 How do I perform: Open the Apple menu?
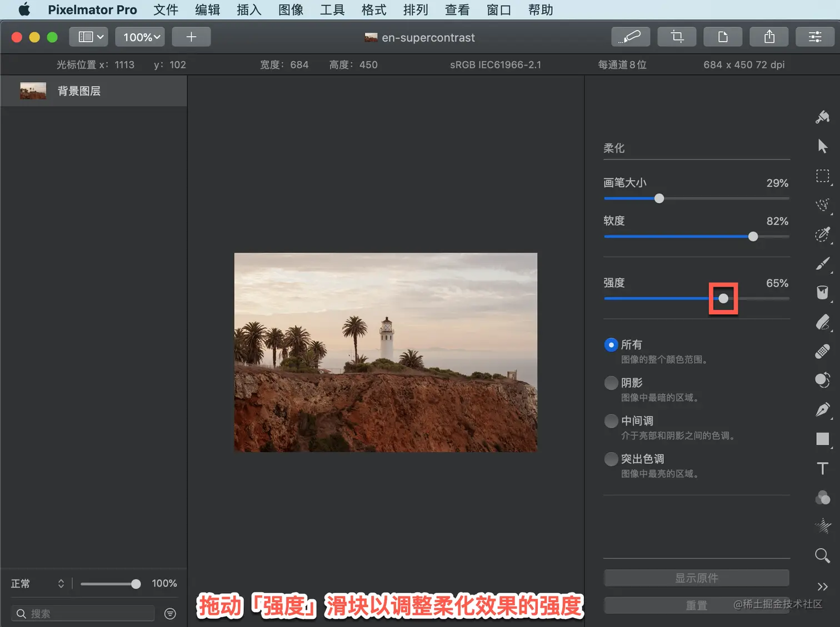tap(24, 10)
